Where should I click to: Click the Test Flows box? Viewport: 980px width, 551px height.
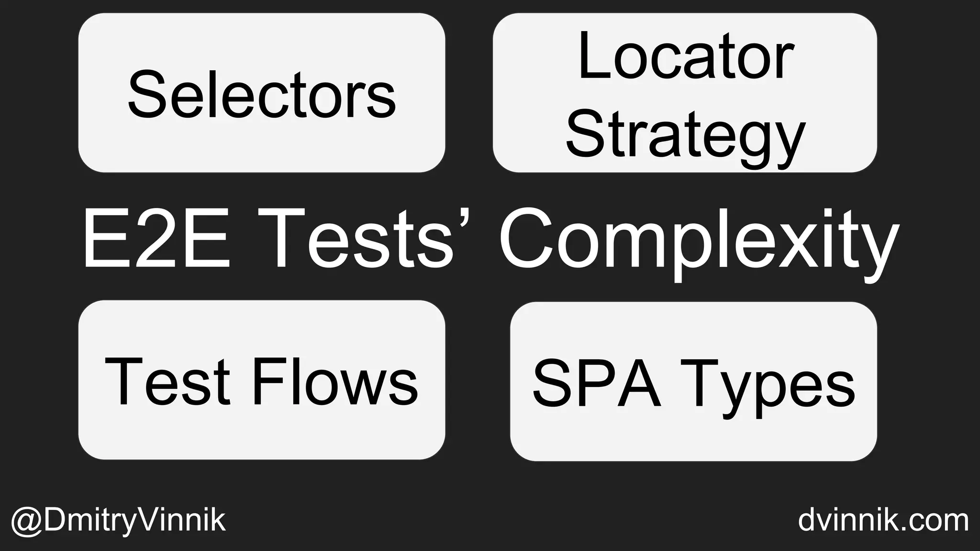(261, 380)
